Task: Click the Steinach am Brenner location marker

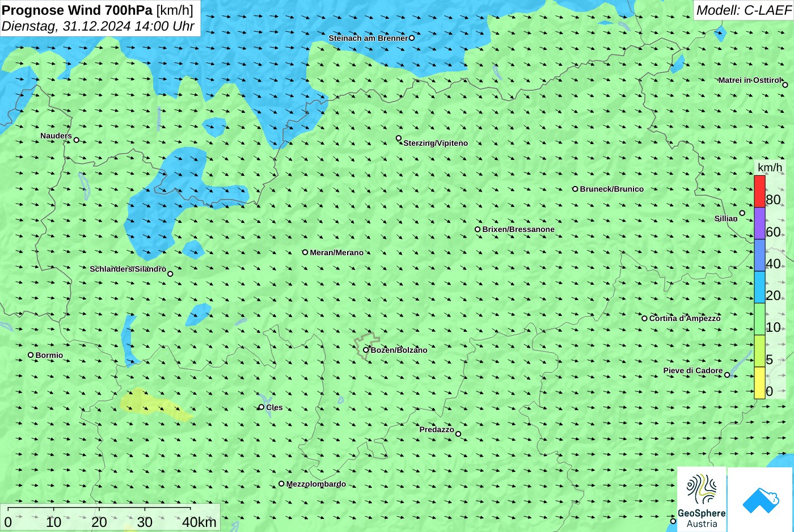Action: click(x=412, y=38)
